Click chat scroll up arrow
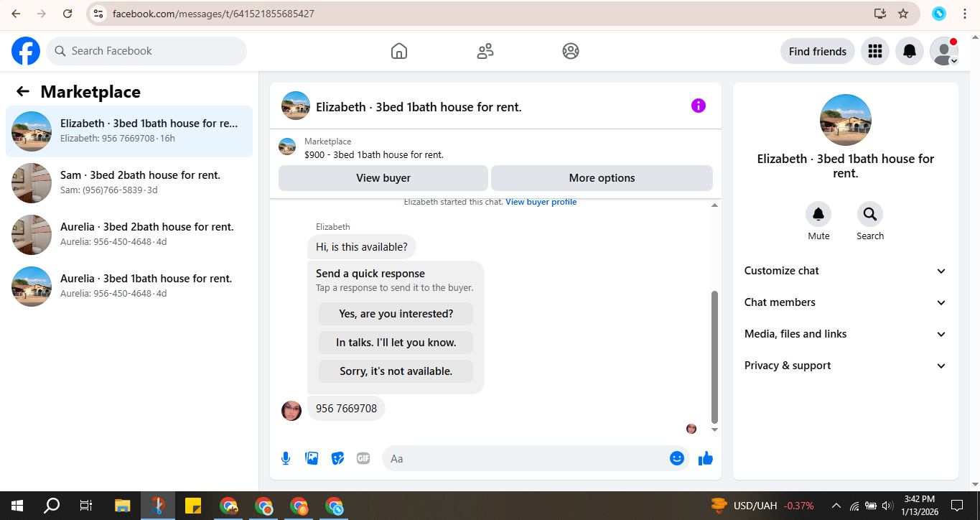 [x=714, y=205]
